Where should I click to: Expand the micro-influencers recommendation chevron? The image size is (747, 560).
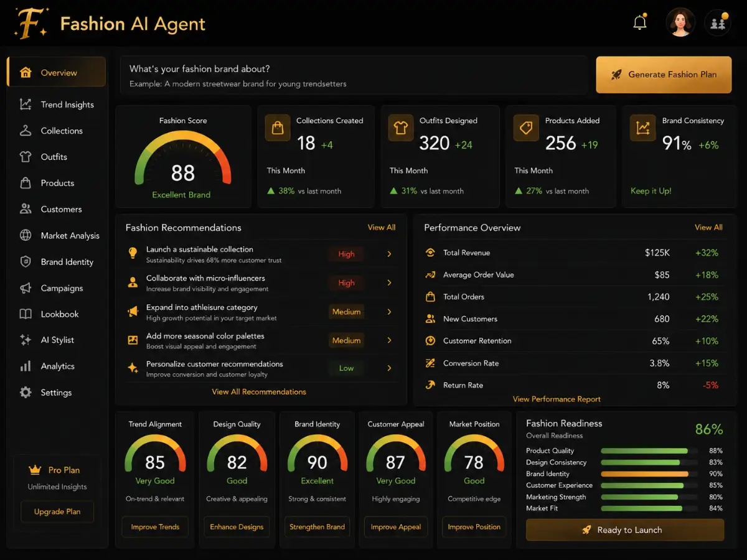[x=390, y=282]
